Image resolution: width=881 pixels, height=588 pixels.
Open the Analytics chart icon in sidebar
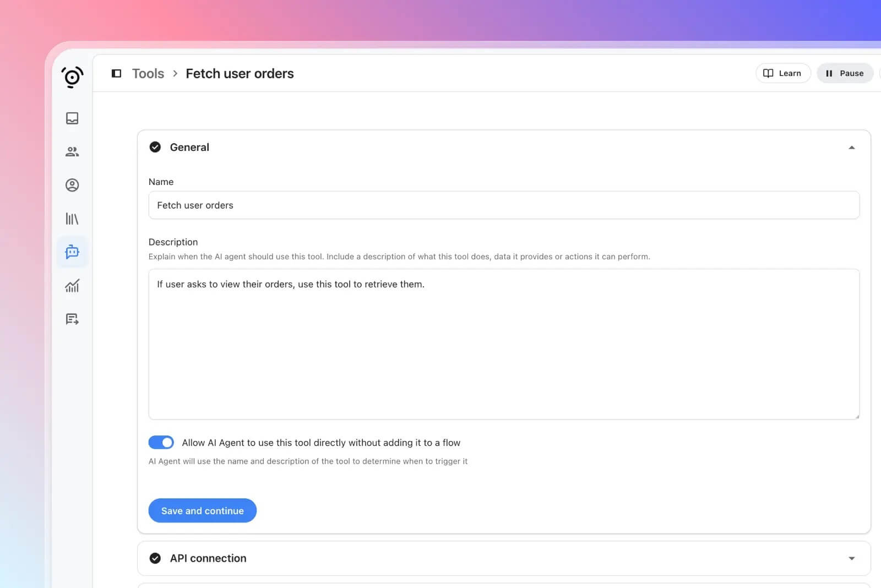[72, 286]
